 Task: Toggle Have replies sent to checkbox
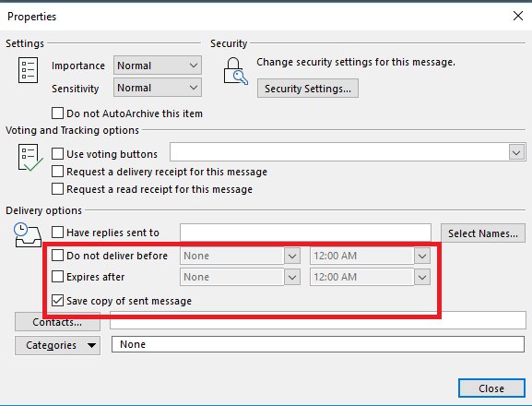click(57, 233)
